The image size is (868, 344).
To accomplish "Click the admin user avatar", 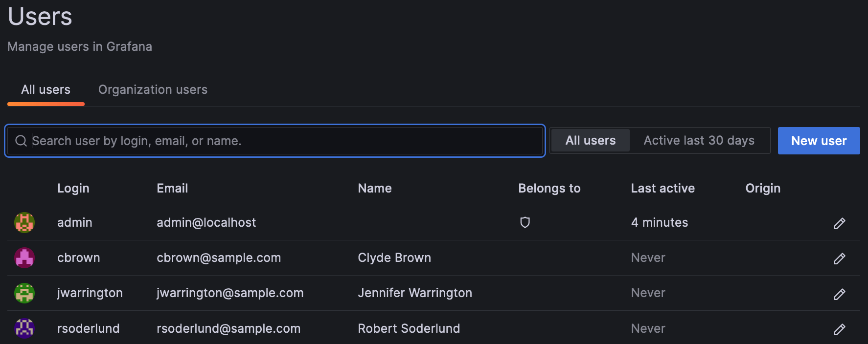I will point(24,223).
